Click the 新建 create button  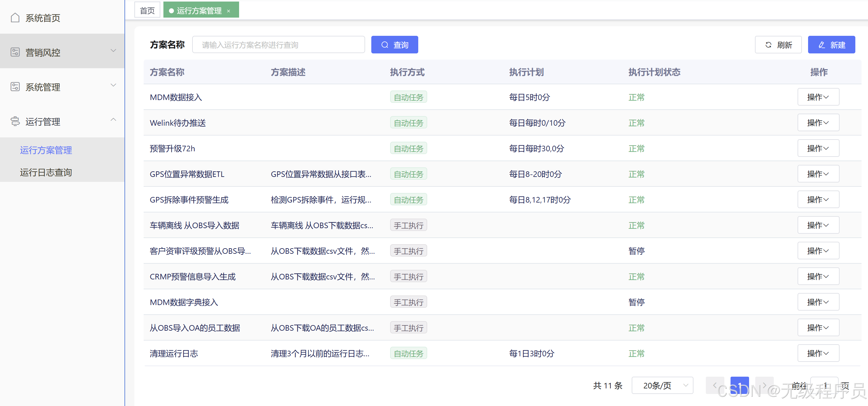[x=831, y=45]
